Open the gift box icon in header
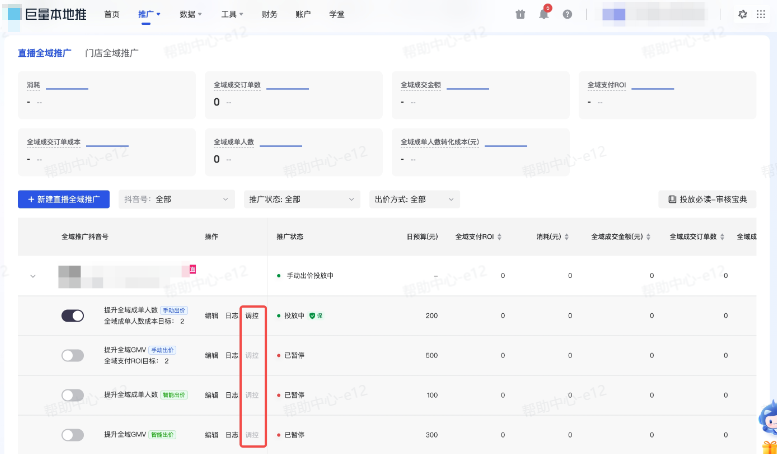 click(x=520, y=14)
